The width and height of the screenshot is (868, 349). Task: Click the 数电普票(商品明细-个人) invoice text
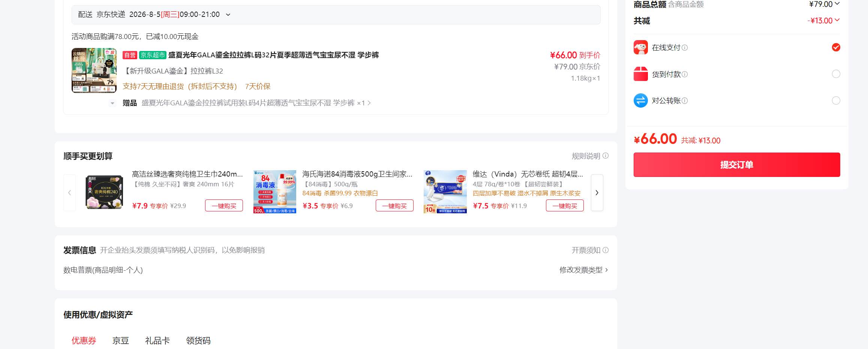point(103,270)
